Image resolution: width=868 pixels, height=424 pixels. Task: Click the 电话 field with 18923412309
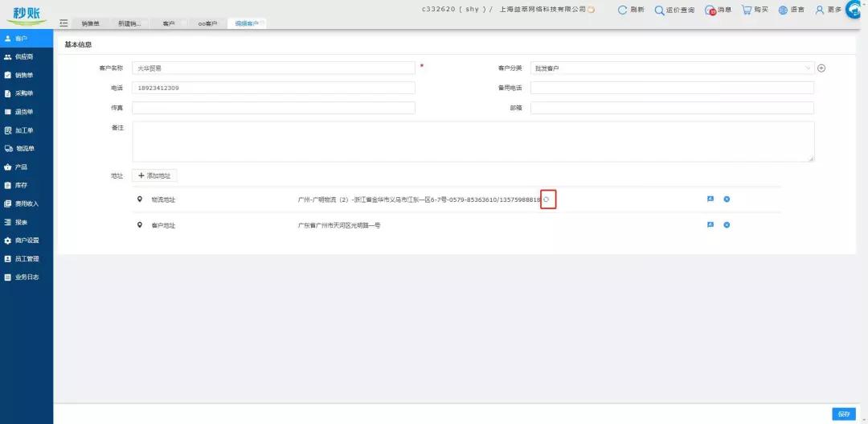tap(273, 88)
